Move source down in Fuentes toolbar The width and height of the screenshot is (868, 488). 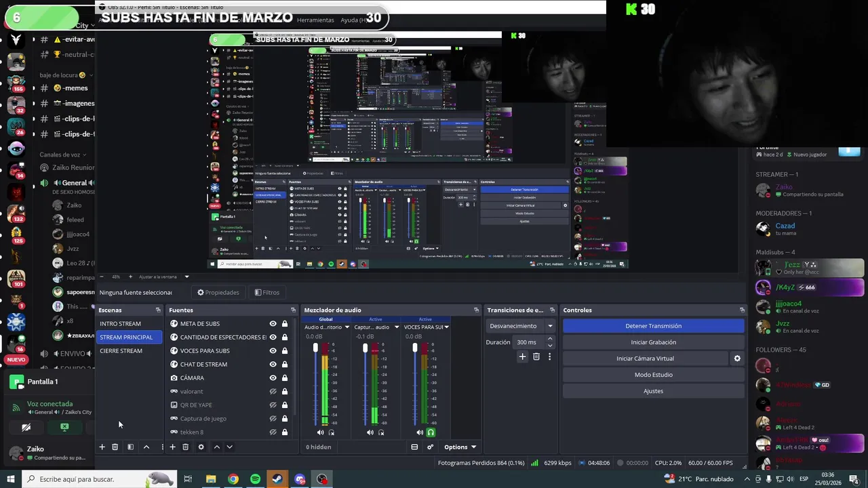229,447
